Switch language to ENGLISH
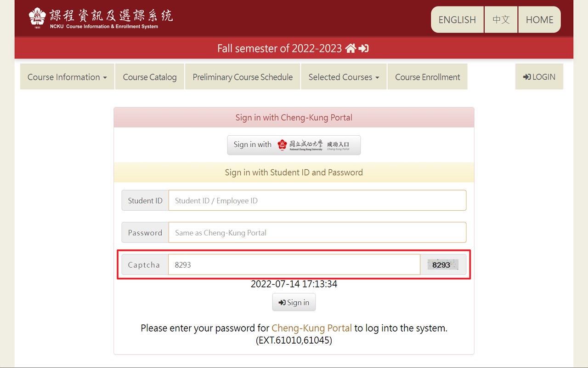The height and width of the screenshot is (368, 588). 457,20
